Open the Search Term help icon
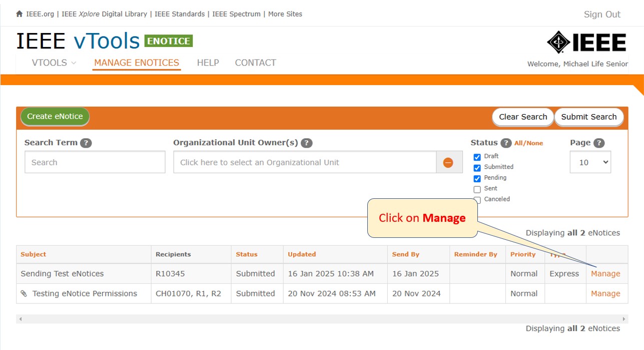Viewport: 644px width, 350px height. click(86, 143)
